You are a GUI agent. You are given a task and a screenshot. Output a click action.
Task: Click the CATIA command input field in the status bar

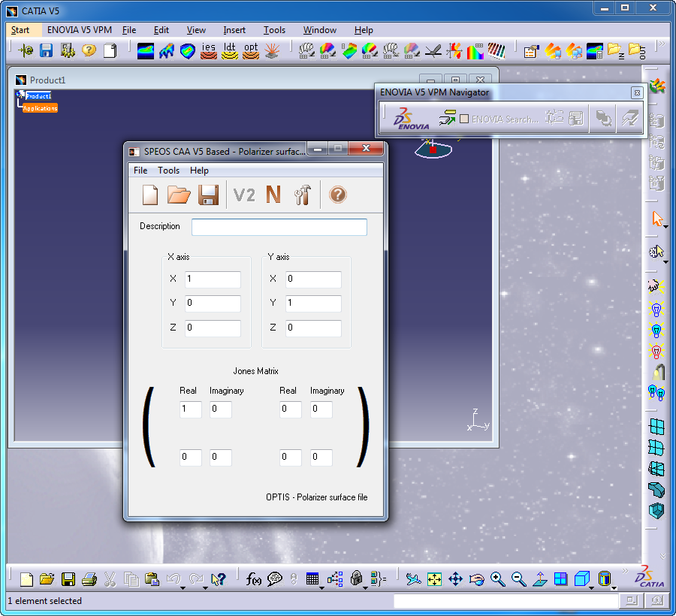click(505, 600)
